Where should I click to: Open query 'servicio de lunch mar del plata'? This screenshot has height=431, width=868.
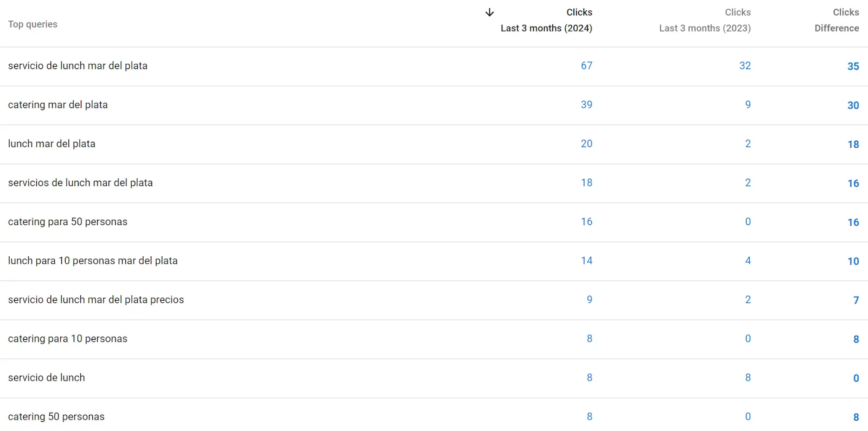point(78,66)
